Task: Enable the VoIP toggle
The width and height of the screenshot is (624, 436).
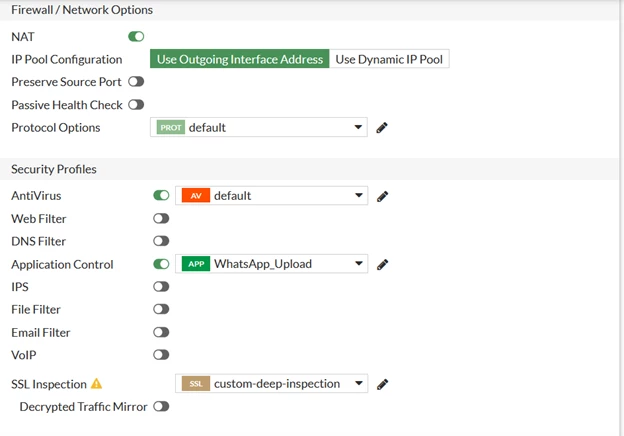Action: pyautogui.click(x=161, y=354)
